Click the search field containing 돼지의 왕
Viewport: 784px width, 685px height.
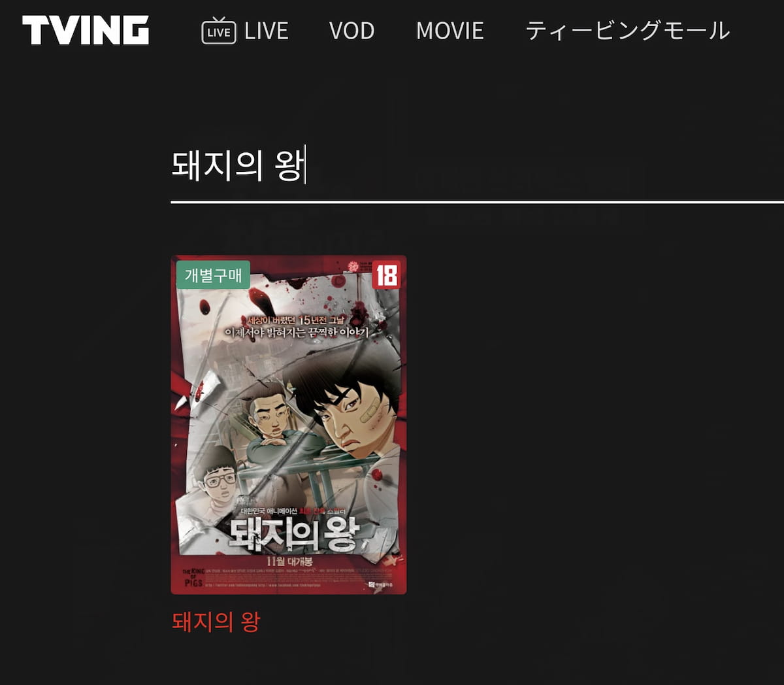[477, 166]
